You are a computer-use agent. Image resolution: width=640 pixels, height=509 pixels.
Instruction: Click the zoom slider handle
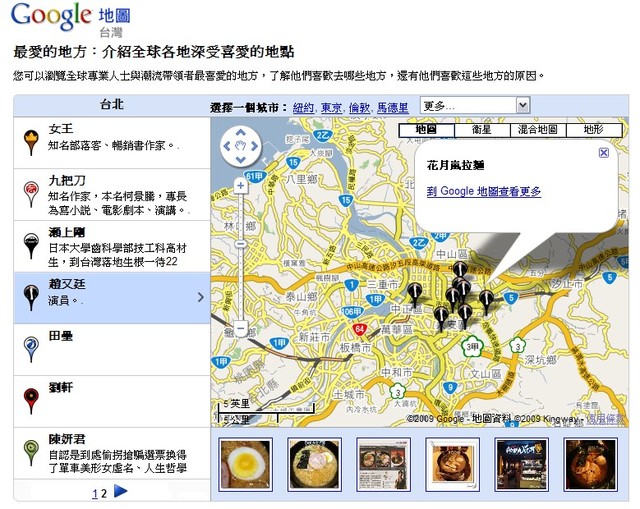[240, 244]
